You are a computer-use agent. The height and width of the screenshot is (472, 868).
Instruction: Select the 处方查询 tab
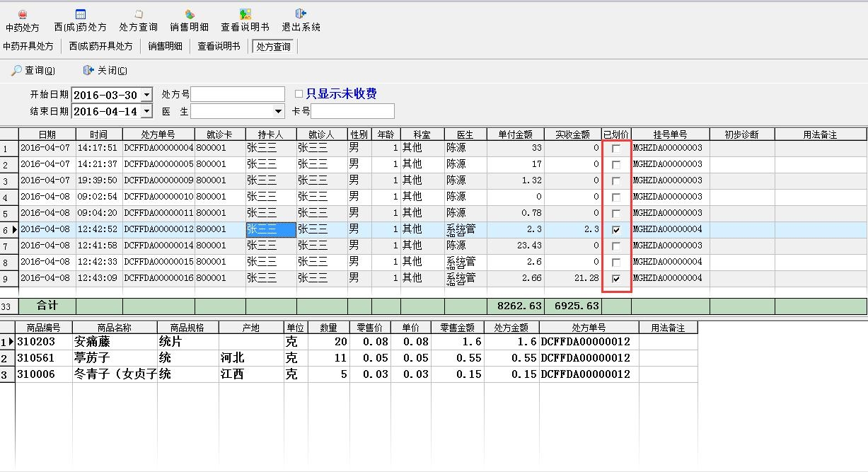pyautogui.click(x=273, y=47)
